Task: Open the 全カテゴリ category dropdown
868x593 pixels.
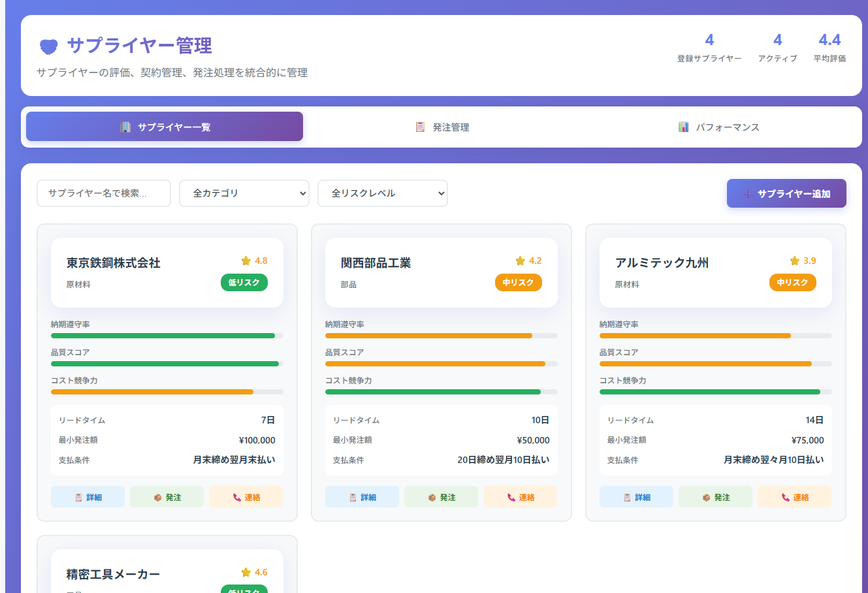Action: coord(244,193)
